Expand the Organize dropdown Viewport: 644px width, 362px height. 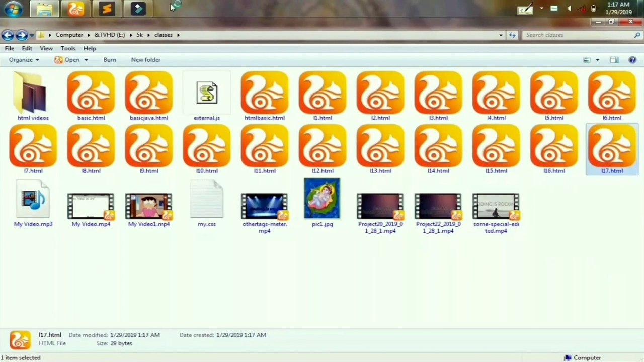24,60
